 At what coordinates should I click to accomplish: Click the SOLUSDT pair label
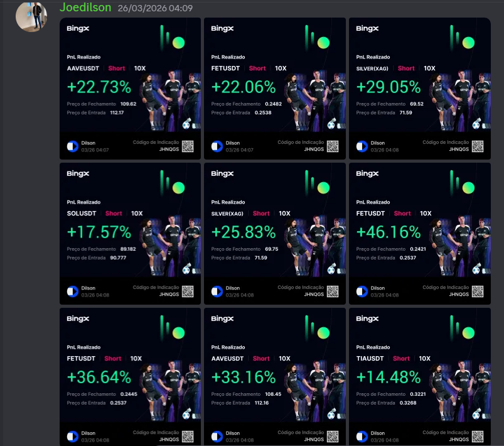pyautogui.click(x=82, y=214)
